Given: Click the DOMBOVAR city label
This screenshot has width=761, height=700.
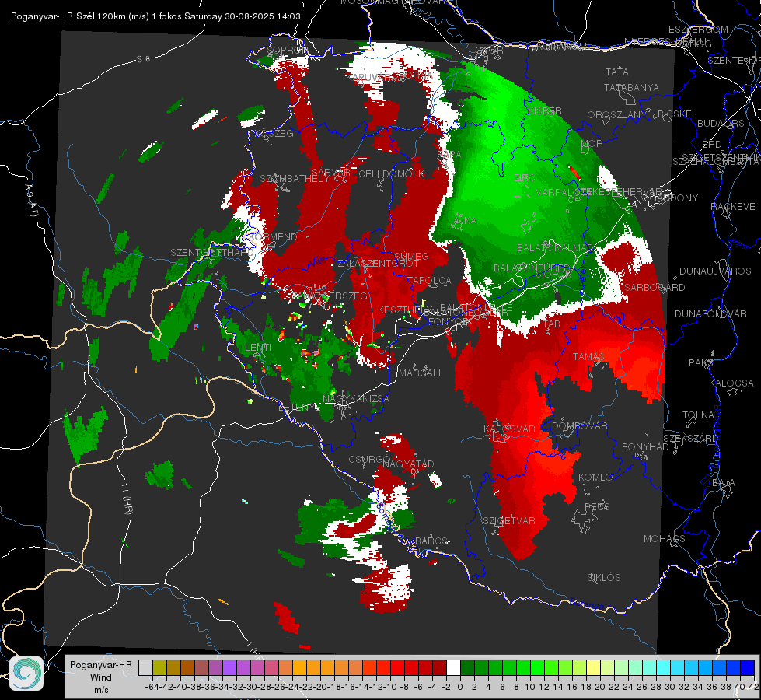Looking at the screenshot, I should (580, 426).
